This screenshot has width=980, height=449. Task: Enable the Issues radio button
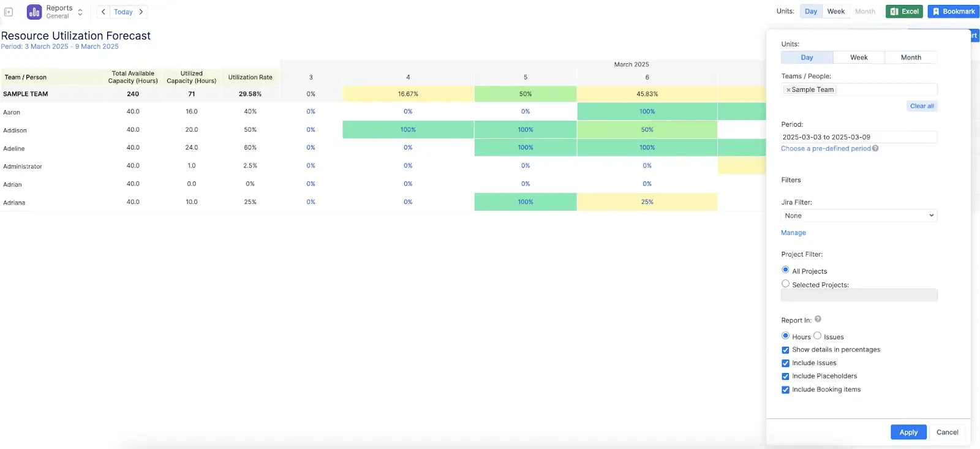pos(817,336)
